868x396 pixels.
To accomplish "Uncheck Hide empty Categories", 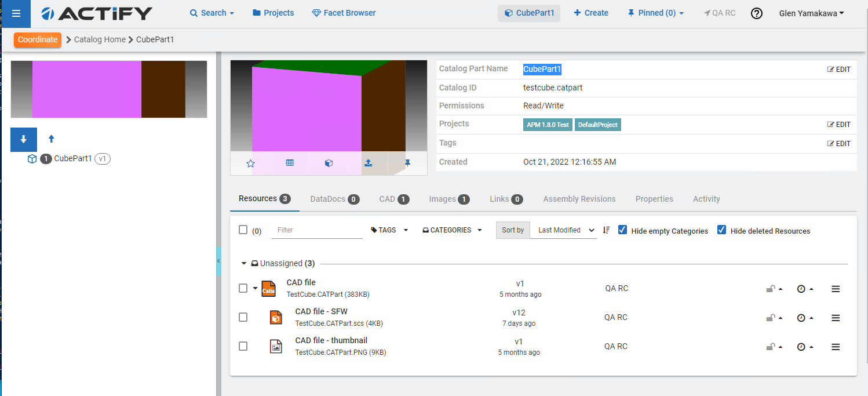I will pyautogui.click(x=623, y=230).
